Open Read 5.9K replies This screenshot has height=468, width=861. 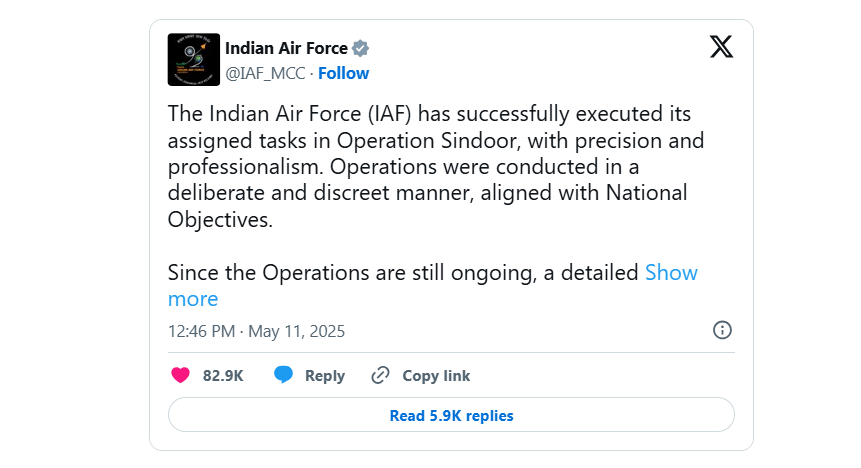451,415
